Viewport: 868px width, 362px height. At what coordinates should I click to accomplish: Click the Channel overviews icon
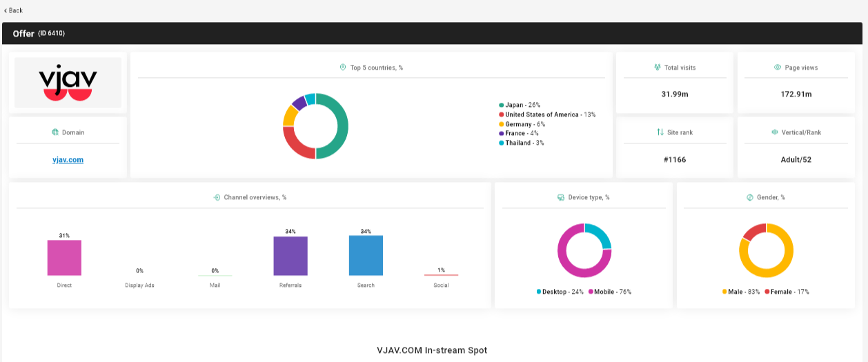tap(217, 197)
